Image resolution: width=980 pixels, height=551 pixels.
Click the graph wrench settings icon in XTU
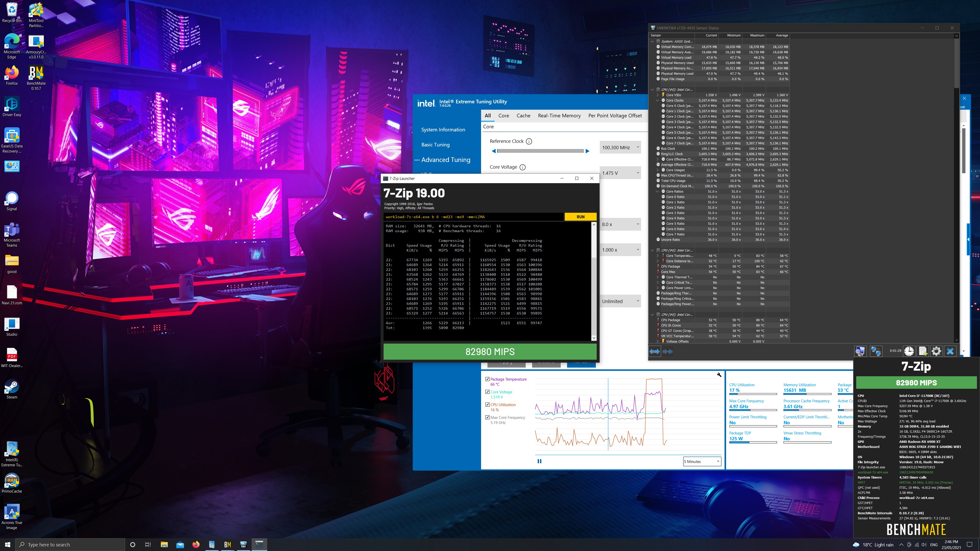click(x=719, y=375)
